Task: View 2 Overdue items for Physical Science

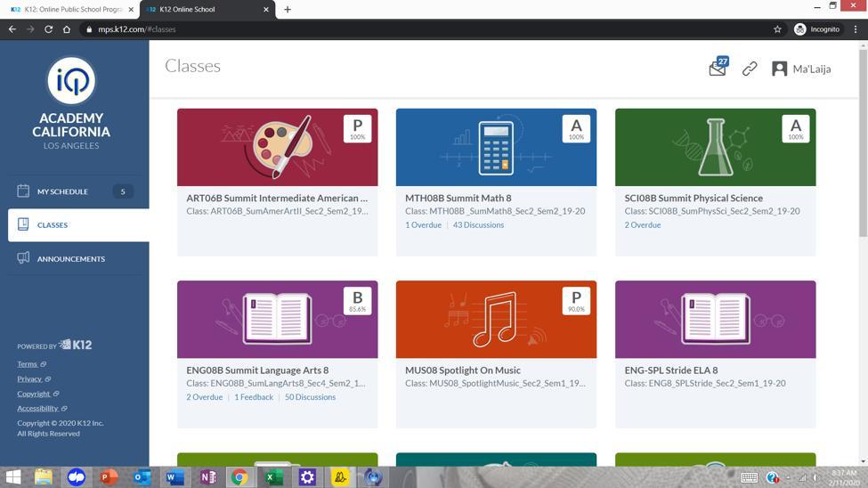Action: (x=643, y=225)
